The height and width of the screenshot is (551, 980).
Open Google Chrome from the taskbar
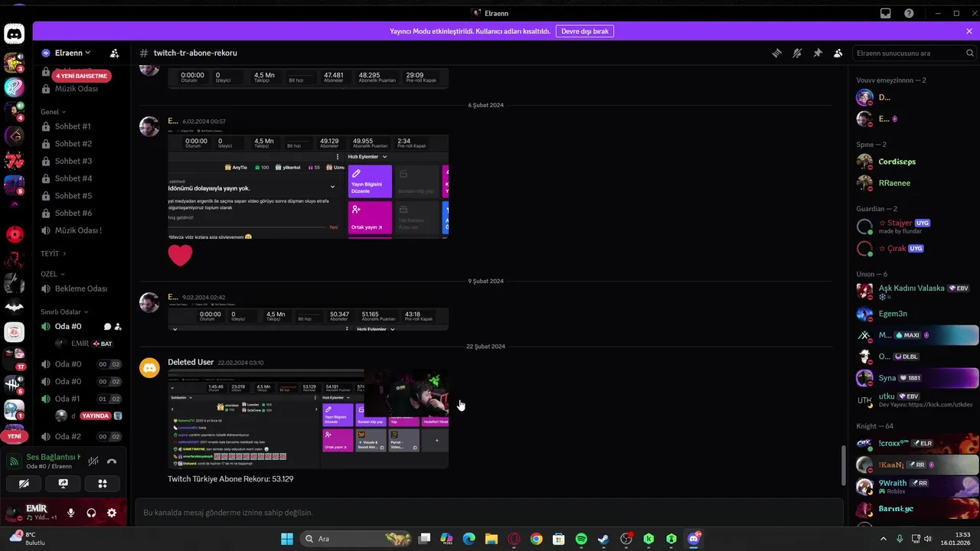536,539
